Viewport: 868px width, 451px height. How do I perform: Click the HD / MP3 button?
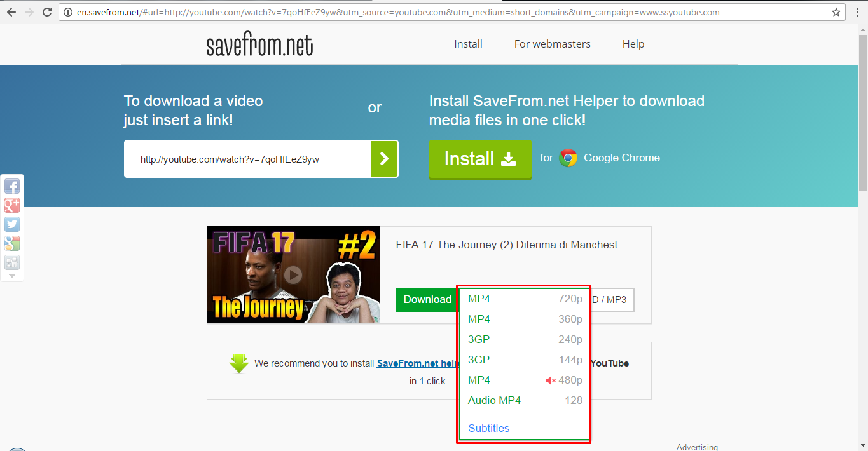pos(612,300)
